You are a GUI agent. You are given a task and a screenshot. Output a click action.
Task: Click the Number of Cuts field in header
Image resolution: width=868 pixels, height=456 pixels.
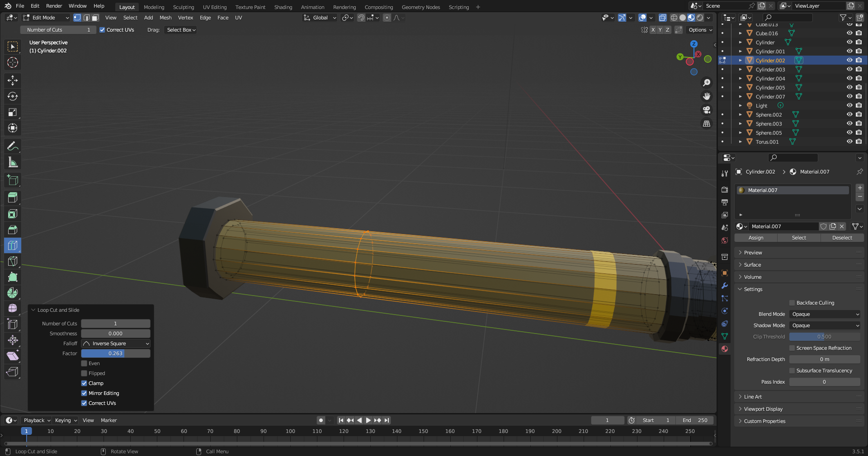point(58,30)
